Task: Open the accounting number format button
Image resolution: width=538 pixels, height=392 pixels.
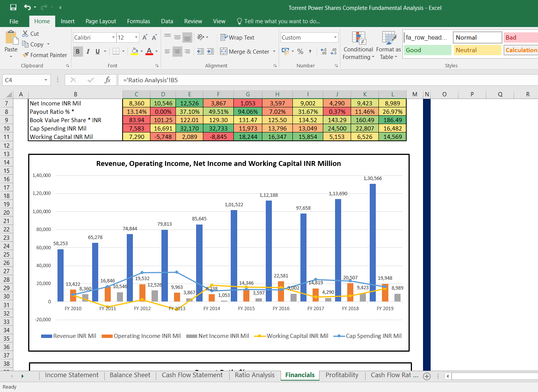Action: (x=285, y=51)
